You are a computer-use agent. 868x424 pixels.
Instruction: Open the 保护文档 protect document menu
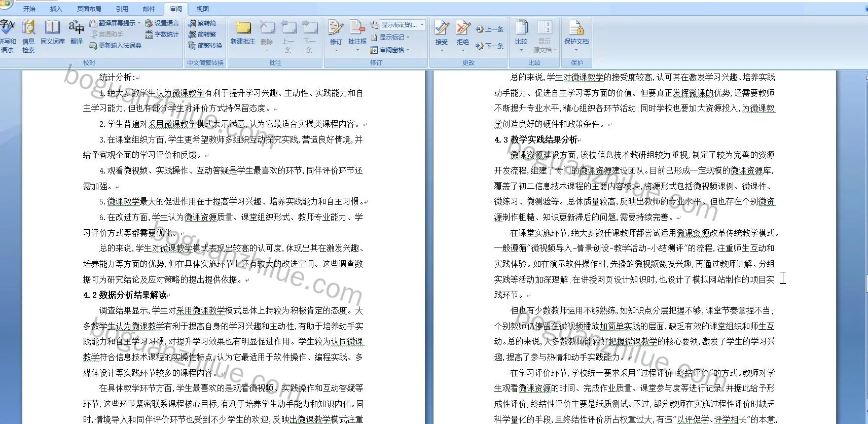coord(576,36)
